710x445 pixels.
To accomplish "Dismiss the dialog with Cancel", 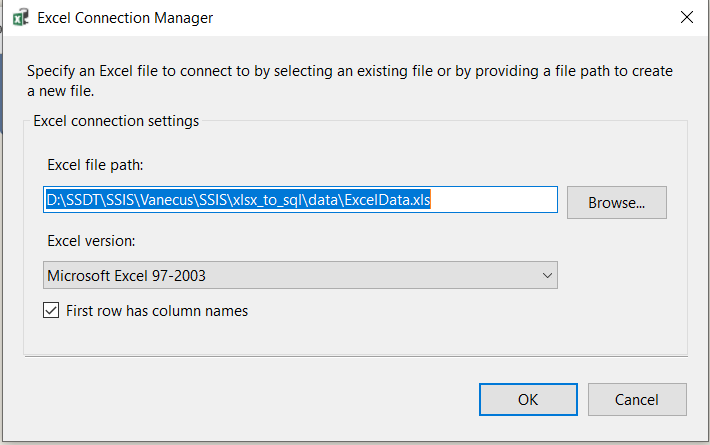I will pyautogui.click(x=637, y=399).
